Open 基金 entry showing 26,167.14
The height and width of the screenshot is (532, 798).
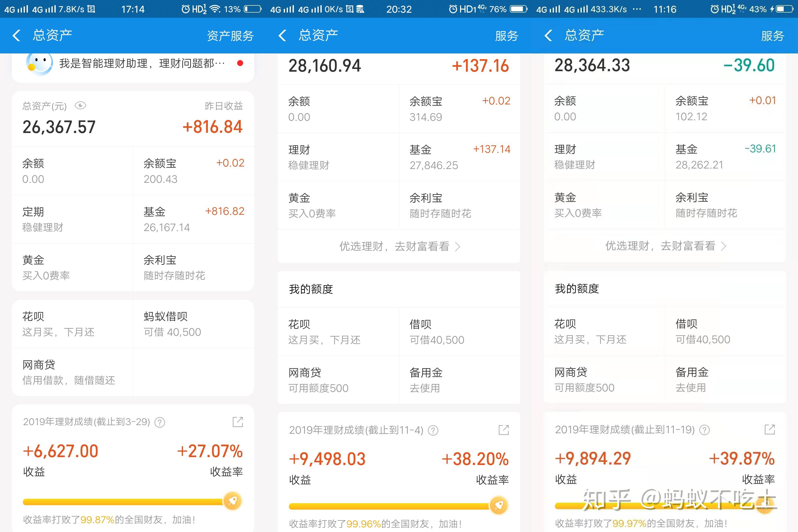pos(194,219)
